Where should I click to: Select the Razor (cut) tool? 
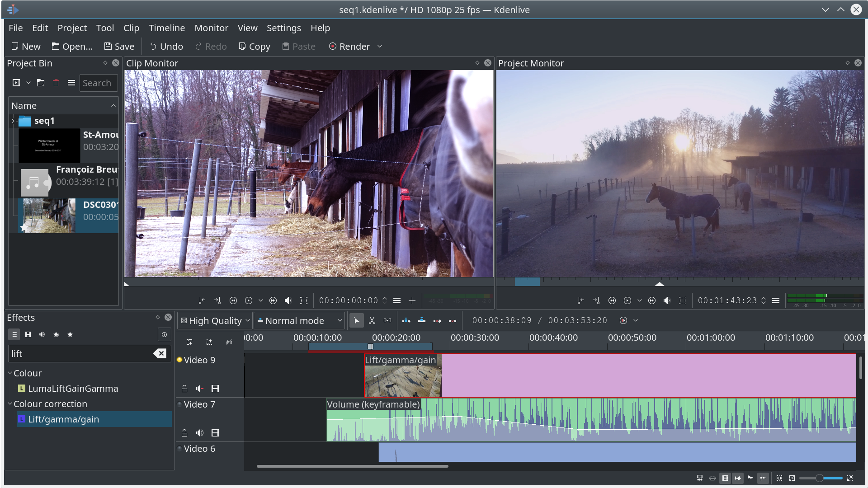click(372, 320)
